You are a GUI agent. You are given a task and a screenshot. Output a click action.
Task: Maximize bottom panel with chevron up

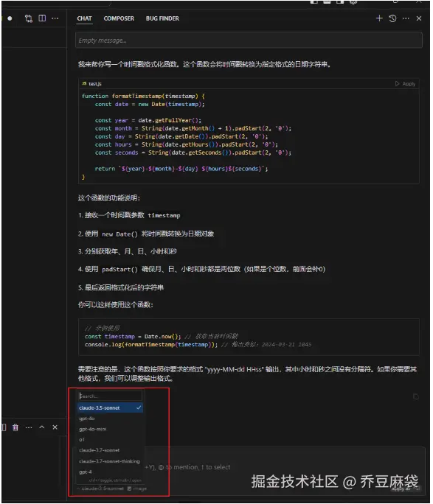42,427
